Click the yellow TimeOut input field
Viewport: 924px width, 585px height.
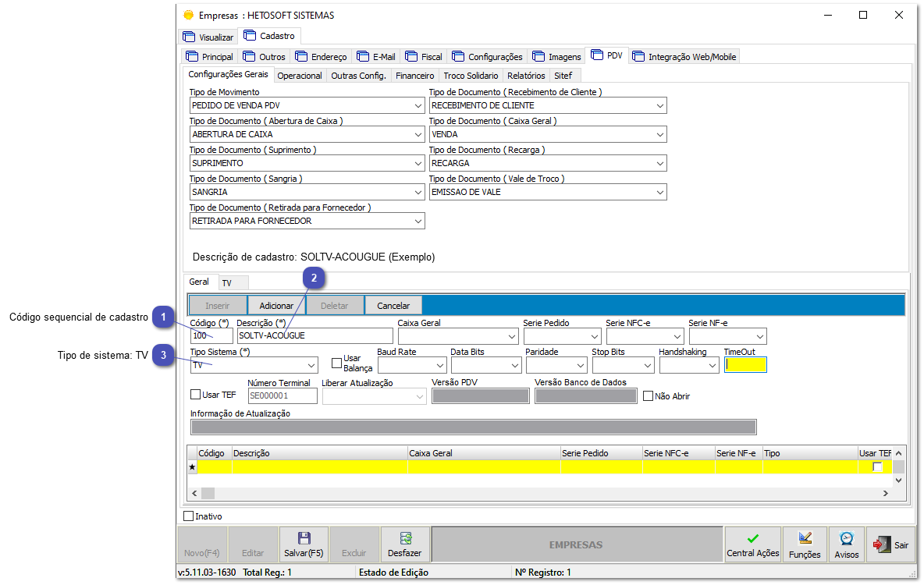(x=745, y=364)
